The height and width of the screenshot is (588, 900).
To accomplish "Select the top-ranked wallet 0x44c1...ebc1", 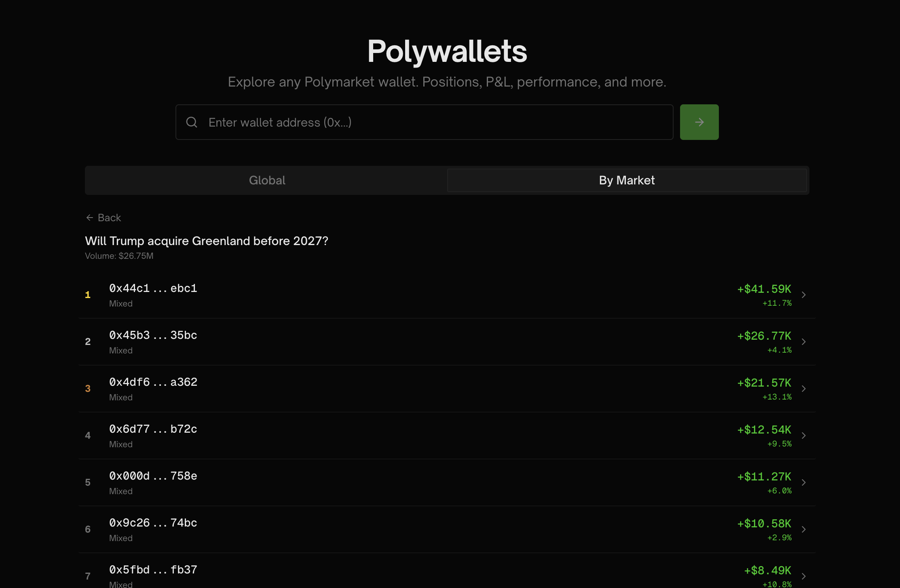I will [153, 288].
